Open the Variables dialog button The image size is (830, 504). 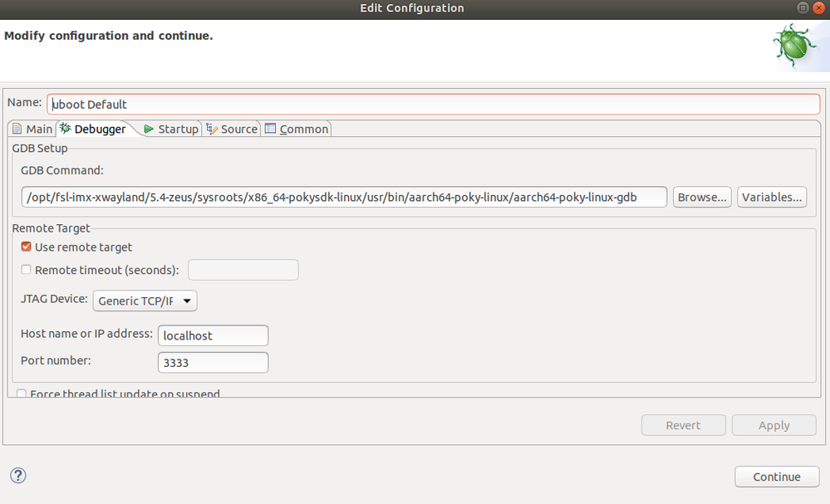[x=772, y=197]
